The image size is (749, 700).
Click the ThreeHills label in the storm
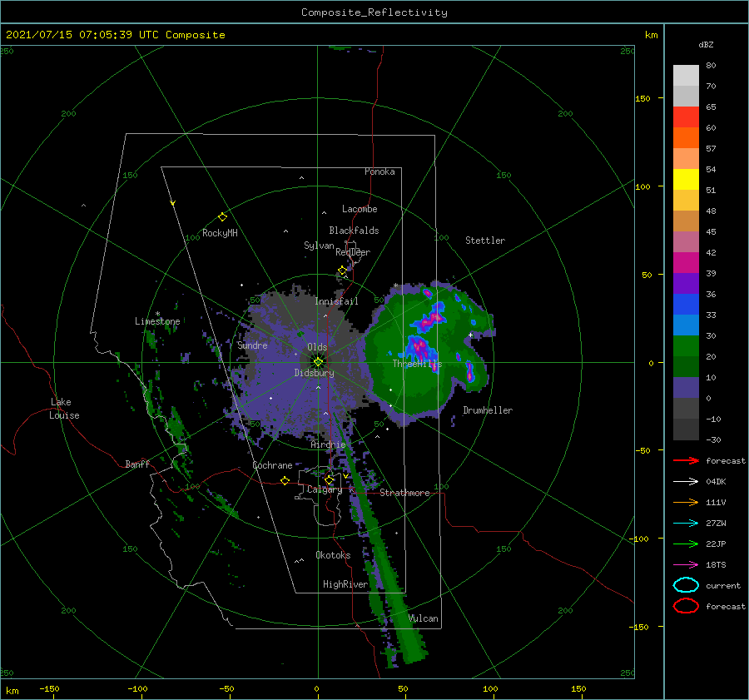[x=417, y=364]
